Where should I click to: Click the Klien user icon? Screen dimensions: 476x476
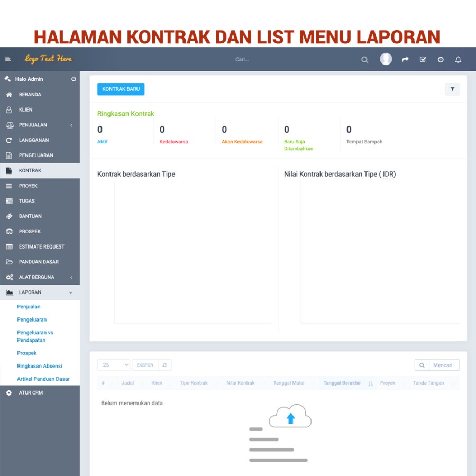[9, 109]
